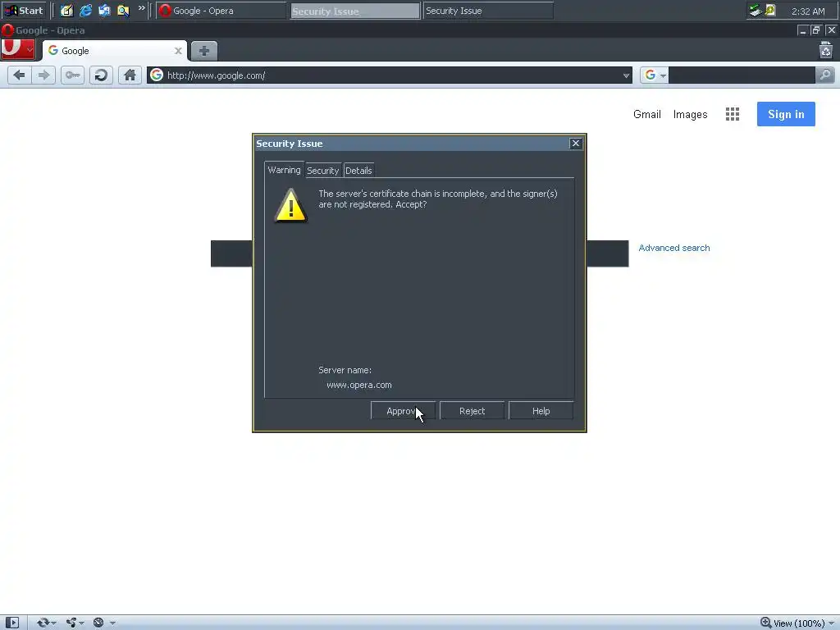Viewport: 840px width, 630px height.
Task: Toggle the panel sidebar button in status bar
Action: pyautogui.click(x=11, y=623)
